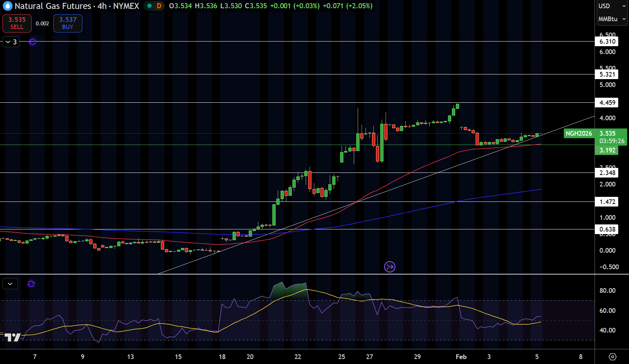629x364 pixels.
Task: Click the TradingView logo
Action: (x=13, y=337)
